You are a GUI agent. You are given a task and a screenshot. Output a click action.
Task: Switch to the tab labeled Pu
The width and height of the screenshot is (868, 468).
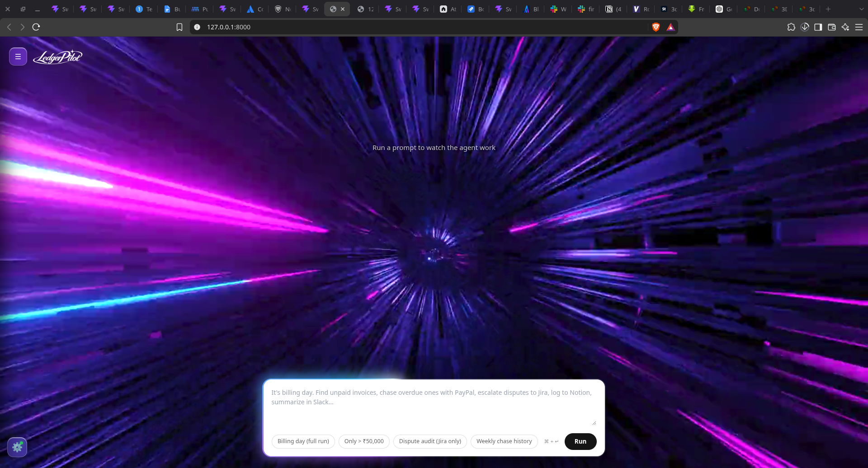pos(199,9)
